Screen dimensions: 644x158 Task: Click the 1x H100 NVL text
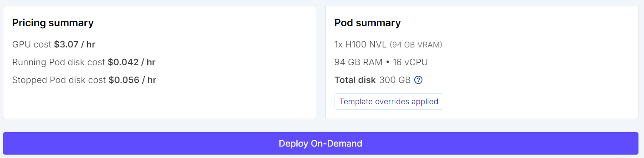[361, 44]
